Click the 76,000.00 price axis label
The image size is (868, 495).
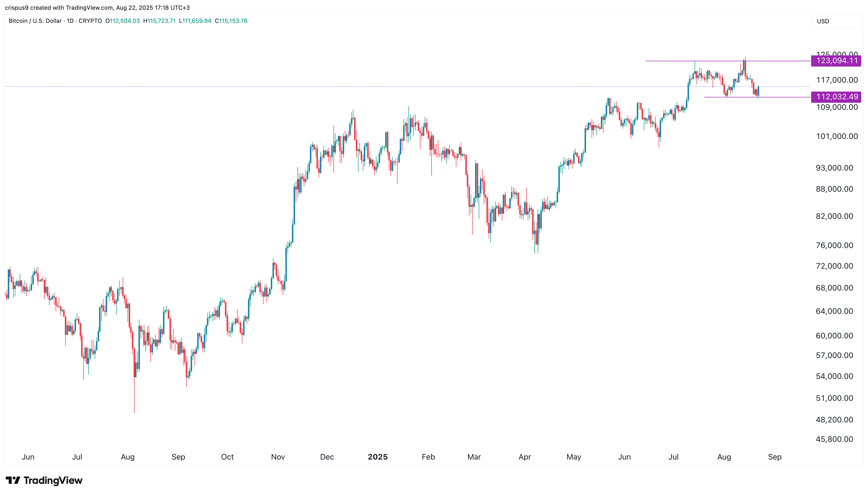[x=834, y=245]
